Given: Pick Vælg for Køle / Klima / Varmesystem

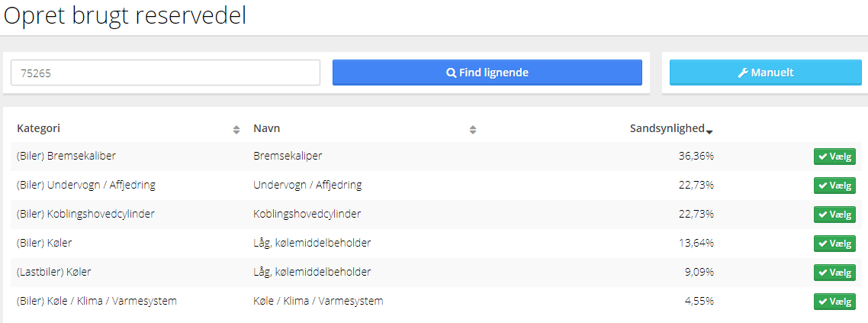Looking at the screenshot, I should 834,302.
